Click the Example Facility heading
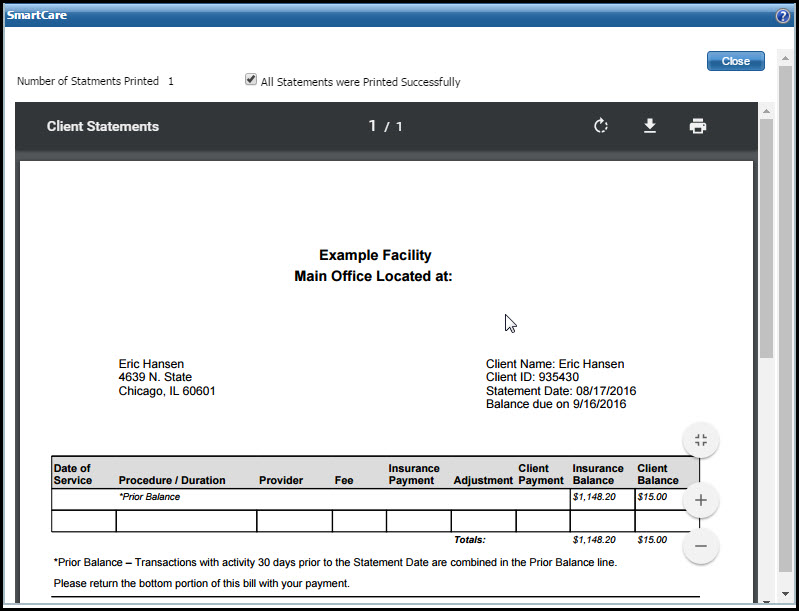The width and height of the screenshot is (799, 611). point(375,255)
